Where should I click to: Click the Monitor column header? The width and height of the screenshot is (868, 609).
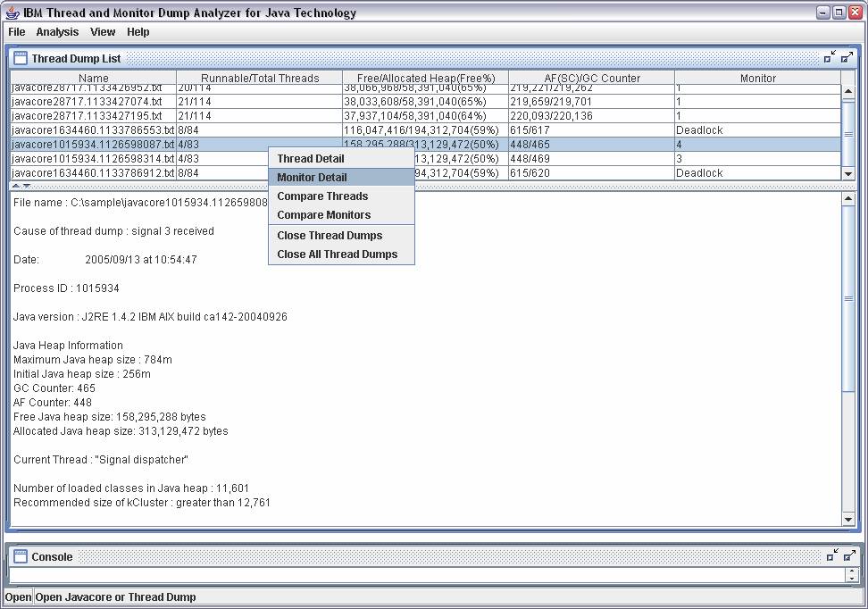coord(758,78)
